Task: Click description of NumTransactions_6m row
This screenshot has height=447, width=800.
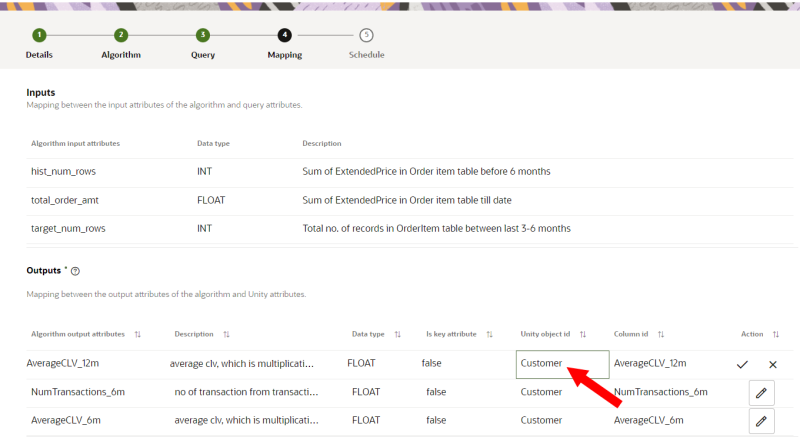Action: 246,392
